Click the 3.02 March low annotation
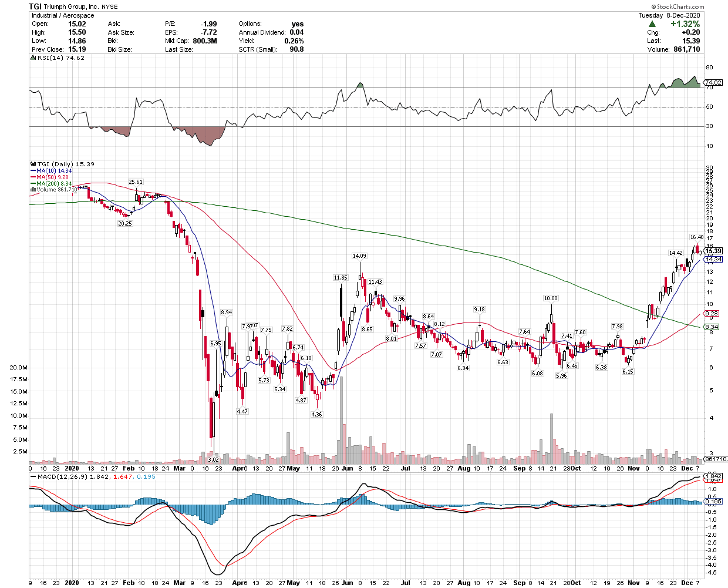The image size is (728, 588). (x=213, y=459)
